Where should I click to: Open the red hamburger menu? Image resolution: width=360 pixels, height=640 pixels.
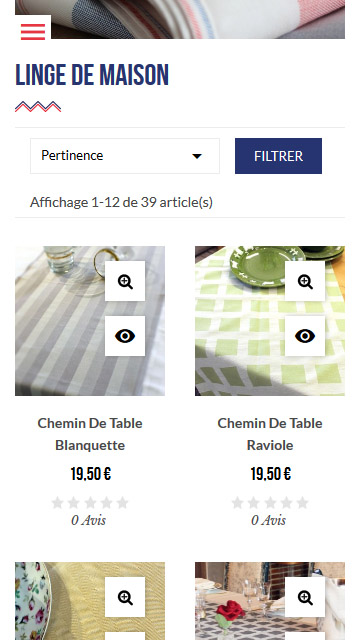33,32
